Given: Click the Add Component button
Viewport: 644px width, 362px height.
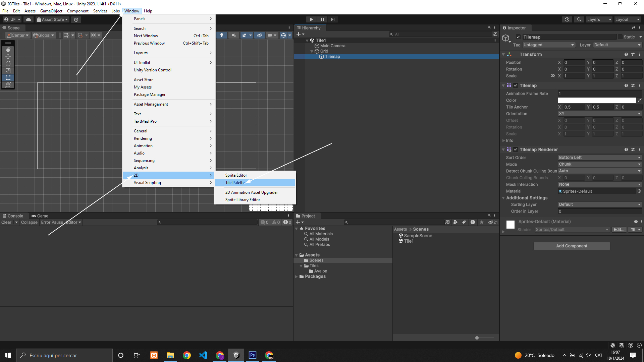Looking at the screenshot, I should 572,246.
